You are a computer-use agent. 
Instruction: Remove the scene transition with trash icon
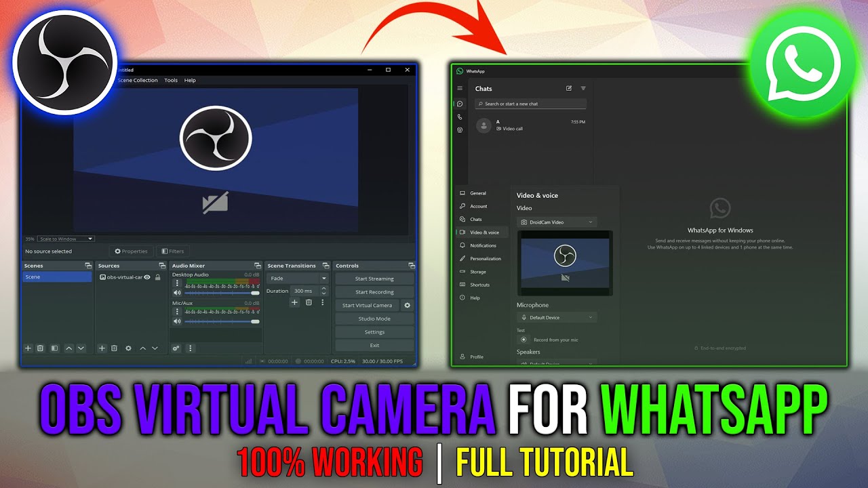pyautogui.click(x=309, y=302)
